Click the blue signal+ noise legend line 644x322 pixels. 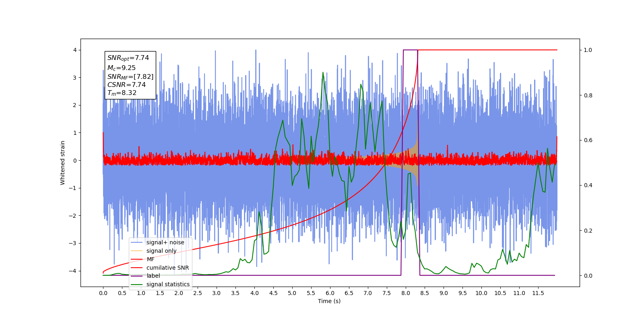point(137,242)
